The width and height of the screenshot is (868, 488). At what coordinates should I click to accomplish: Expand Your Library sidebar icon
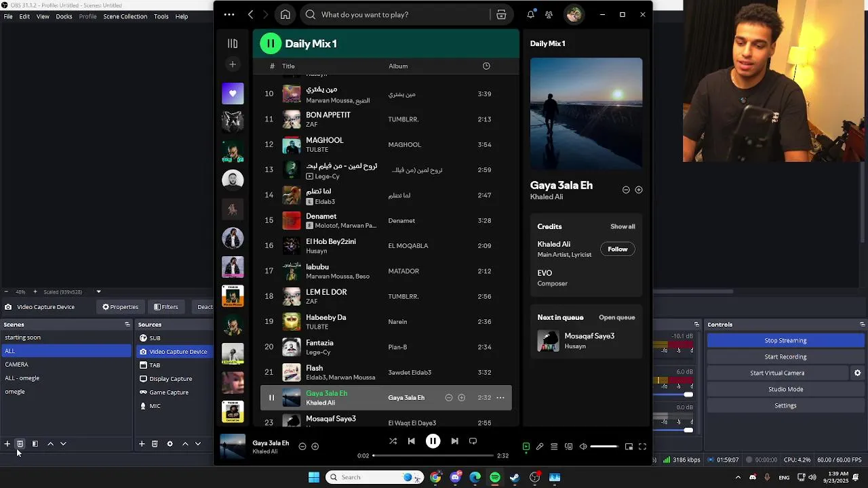(233, 43)
